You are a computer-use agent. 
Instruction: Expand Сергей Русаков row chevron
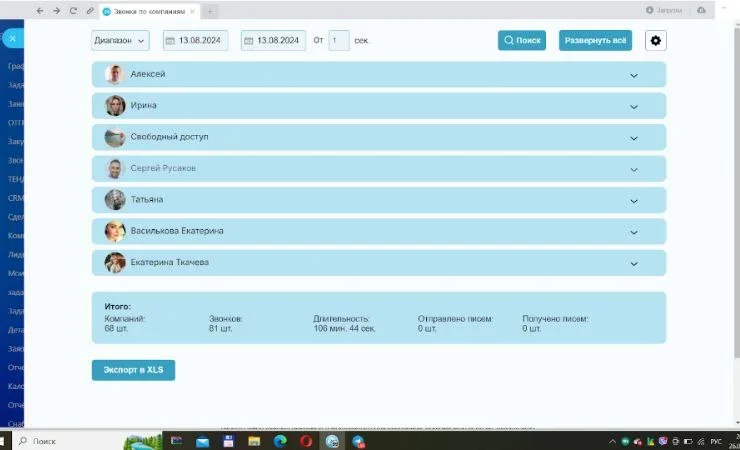[633, 169]
